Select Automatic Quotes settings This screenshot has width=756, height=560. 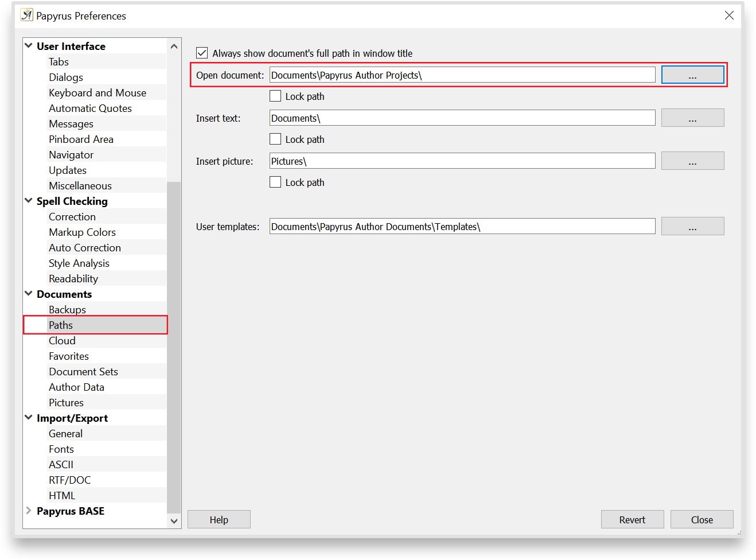pyautogui.click(x=90, y=108)
